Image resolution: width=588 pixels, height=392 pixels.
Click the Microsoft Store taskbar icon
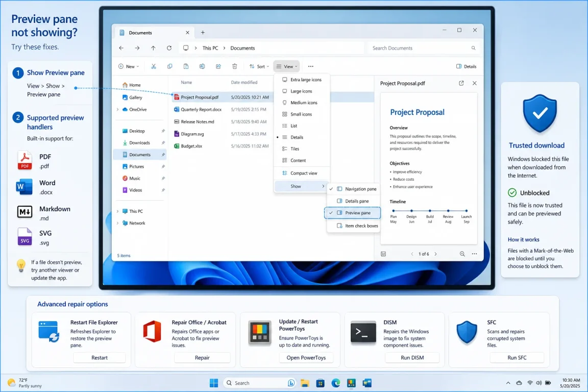coord(320,383)
